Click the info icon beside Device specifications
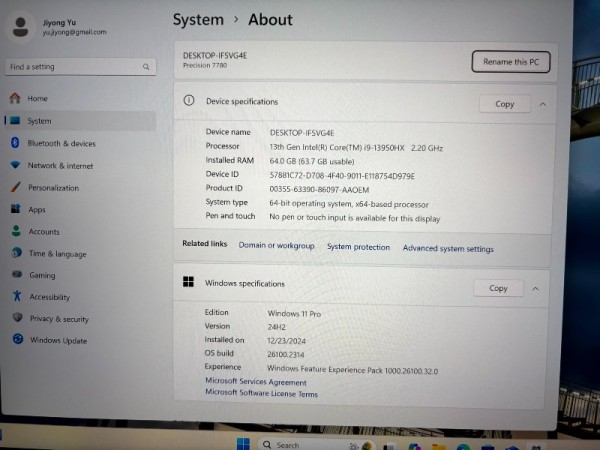Image resolution: width=600 pixels, height=450 pixels. [x=189, y=101]
